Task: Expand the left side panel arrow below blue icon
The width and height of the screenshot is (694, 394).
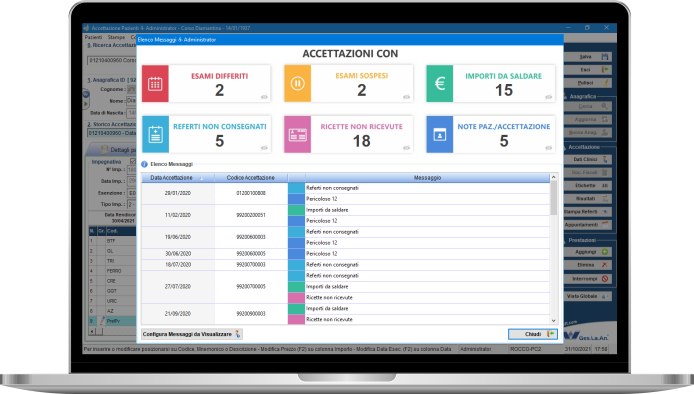Action: pyautogui.click(x=86, y=104)
